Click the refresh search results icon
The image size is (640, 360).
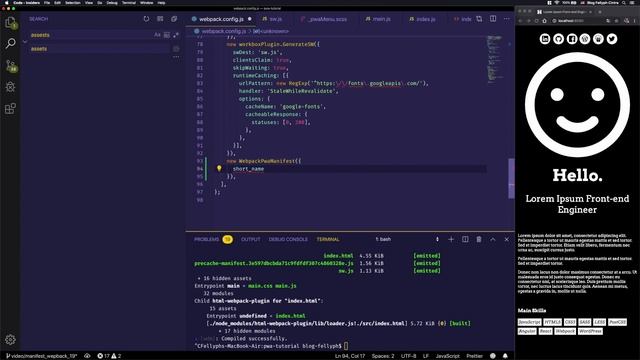(146, 19)
